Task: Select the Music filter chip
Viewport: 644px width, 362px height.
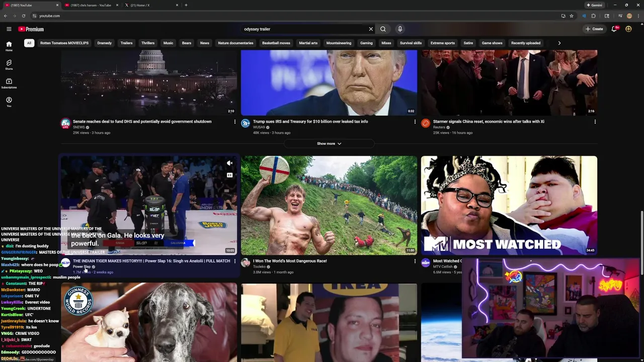Action: (x=168, y=43)
